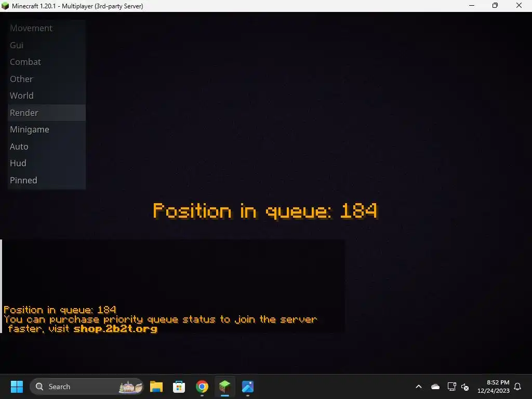Open the network status tray icon
The height and width of the screenshot is (399, 532).
(451, 387)
